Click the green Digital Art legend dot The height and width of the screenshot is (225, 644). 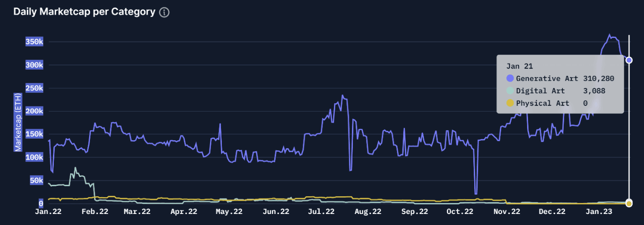pos(510,91)
